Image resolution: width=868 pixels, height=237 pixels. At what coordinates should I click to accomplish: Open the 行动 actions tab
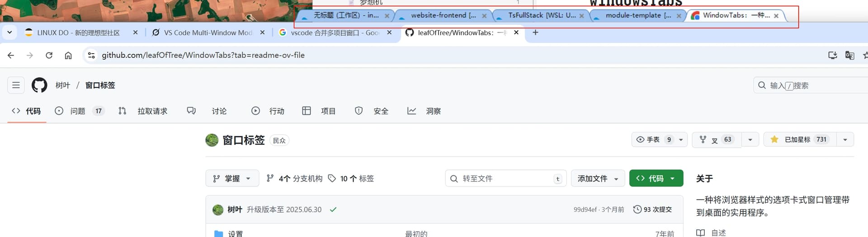click(x=268, y=111)
